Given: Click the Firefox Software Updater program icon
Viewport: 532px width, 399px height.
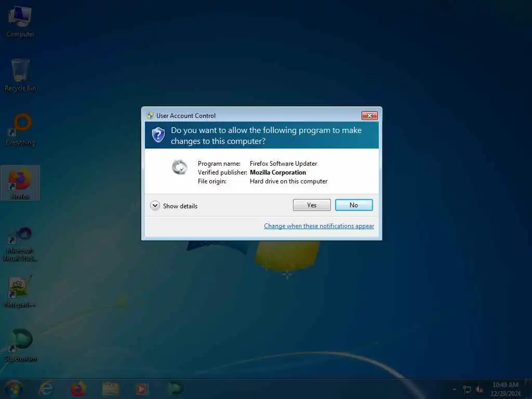Looking at the screenshot, I should [x=179, y=167].
